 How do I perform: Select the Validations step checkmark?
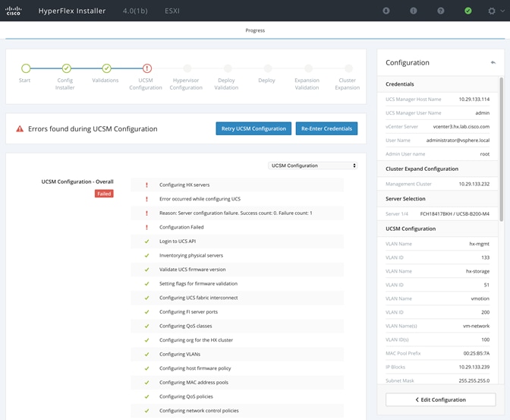click(x=107, y=68)
